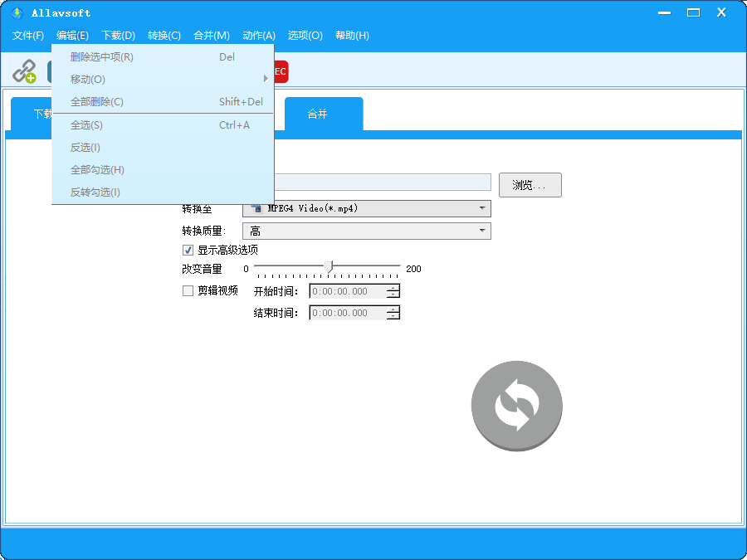Close the Allavsoft window
747x560 pixels.
coord(721,12)
